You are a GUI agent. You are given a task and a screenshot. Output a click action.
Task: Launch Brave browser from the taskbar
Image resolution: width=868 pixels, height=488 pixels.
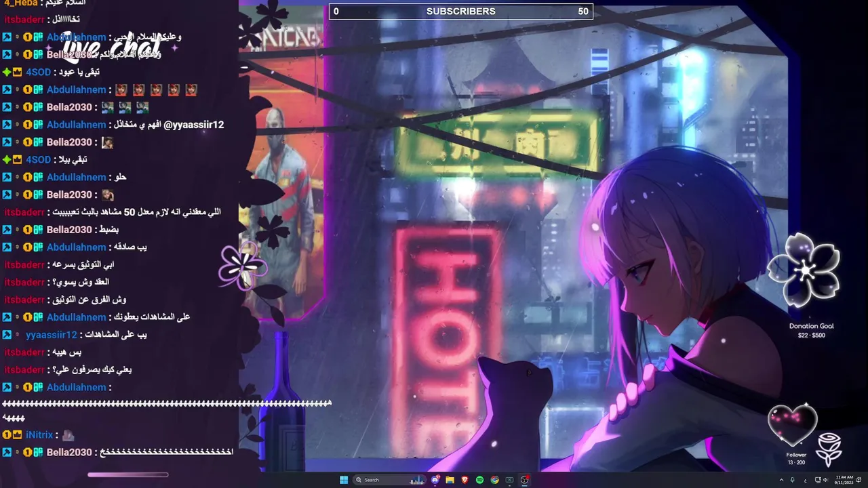tap(465, 480)
